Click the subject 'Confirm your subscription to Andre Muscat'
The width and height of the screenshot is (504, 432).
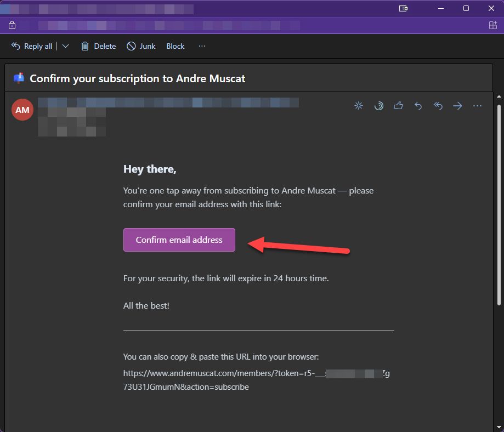click(137, 78)
